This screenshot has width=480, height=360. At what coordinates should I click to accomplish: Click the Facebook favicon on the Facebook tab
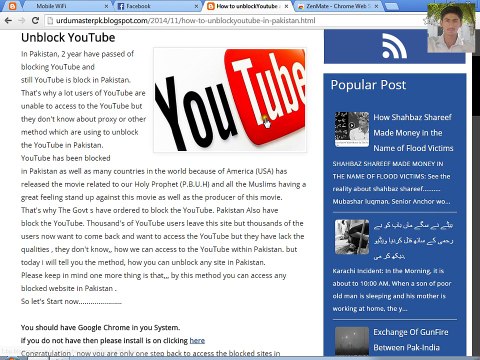121,6
